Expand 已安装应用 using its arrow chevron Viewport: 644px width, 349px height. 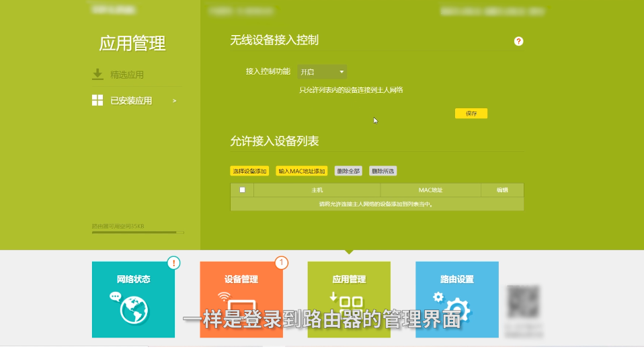pyautogui.click(x=175, y=101)
